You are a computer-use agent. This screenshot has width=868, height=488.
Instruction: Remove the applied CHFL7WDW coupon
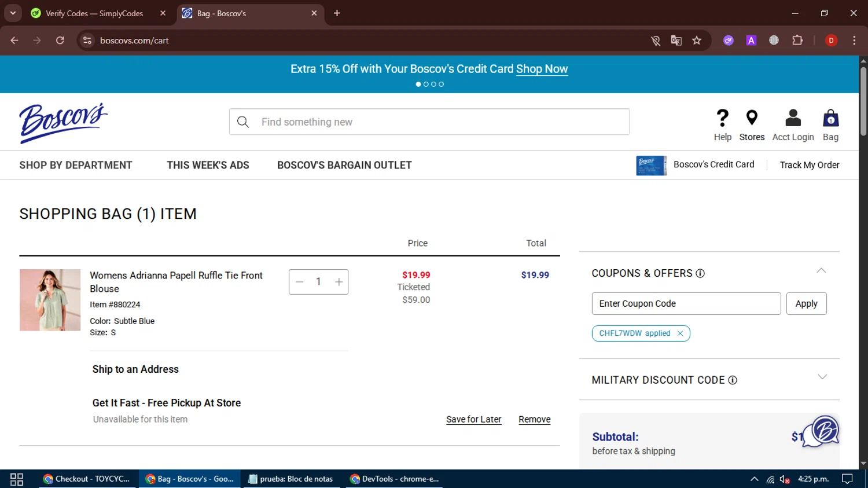(x=680, y=333)
